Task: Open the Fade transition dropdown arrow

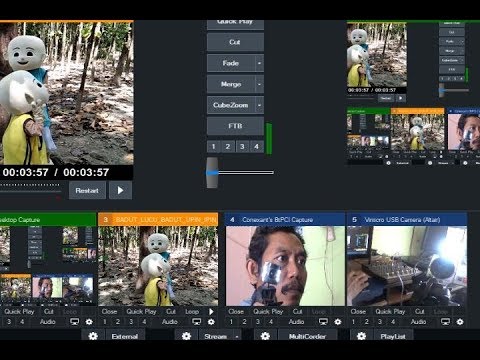Action: pyautogui.click(x=259, y=63)
